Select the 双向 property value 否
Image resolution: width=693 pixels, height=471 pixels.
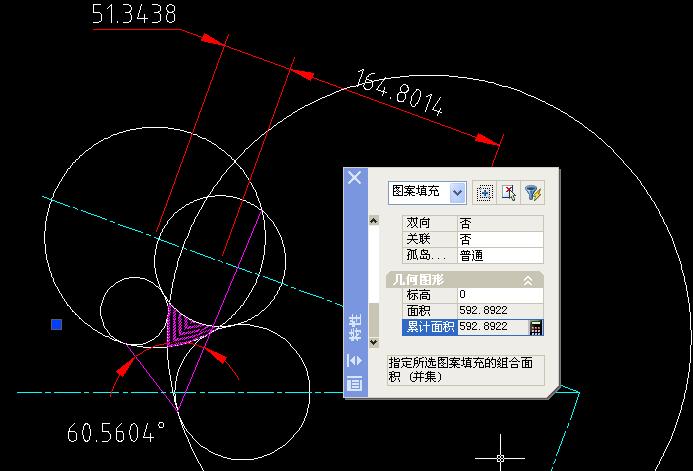click(x=500, y=223)
